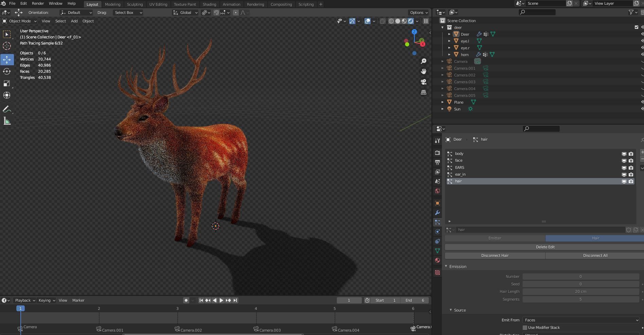This screenshot has width=644, height=335.
Task: Open the Tool settings properties tab
Action: coord(437,141)
